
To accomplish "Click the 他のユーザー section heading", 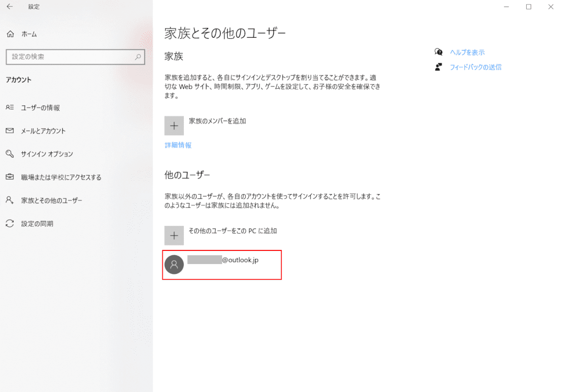I will pos(187,175).
